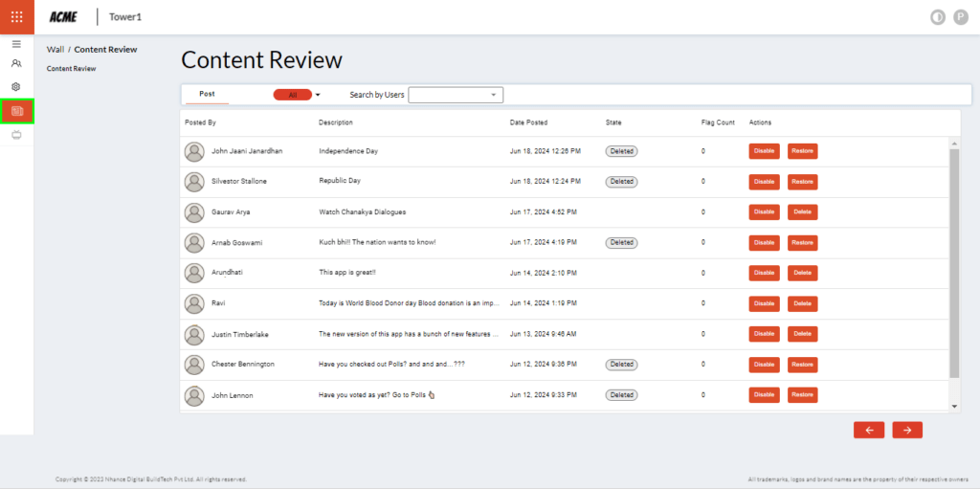Toggle the dark/light contrast theme icon

pos(938,17)
